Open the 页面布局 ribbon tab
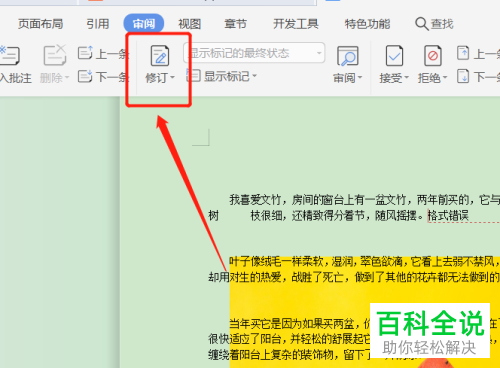The width and height of the screenshot is (500, 368). coord(40,24)
